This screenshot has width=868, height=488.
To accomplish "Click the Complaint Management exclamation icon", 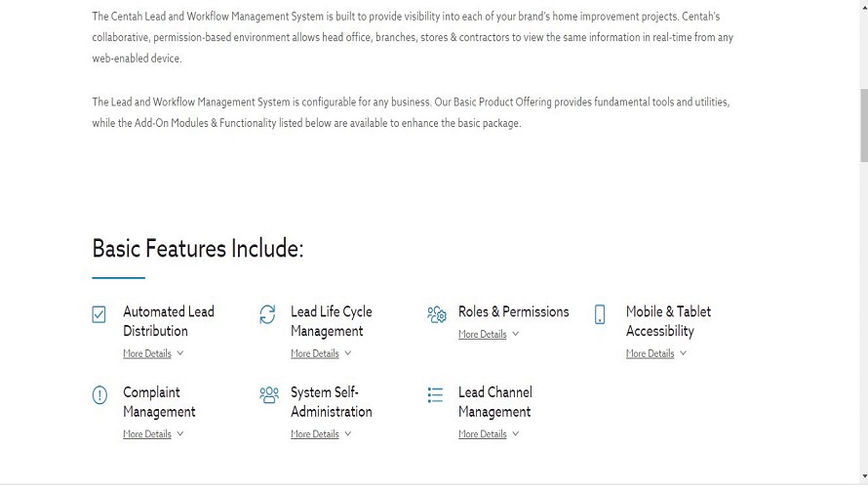I will (99, 395).
